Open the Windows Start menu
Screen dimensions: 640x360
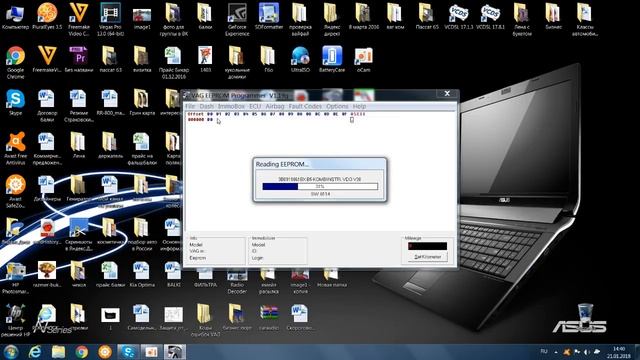(11, 351)
